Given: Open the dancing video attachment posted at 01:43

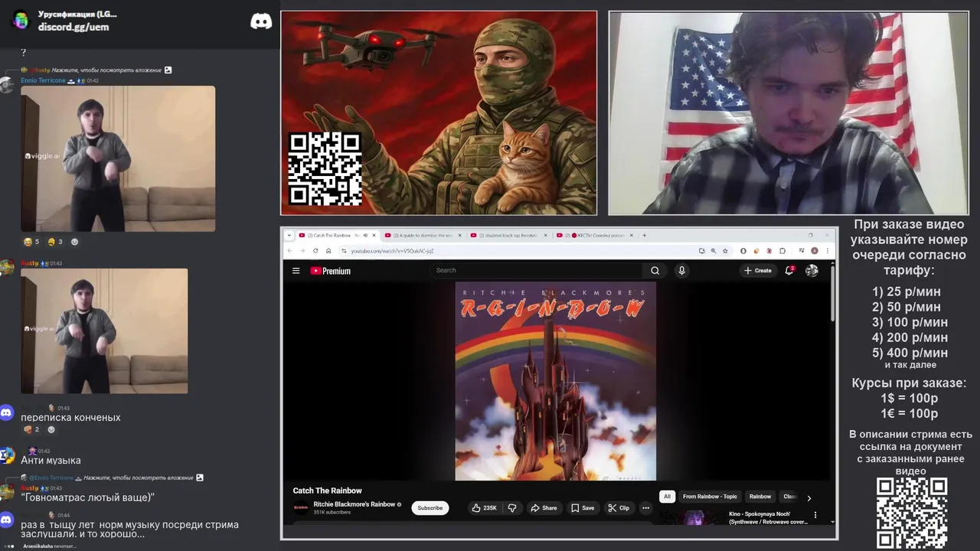Looking at the screenshot, I should pyautogui.click(x=104, y=331).
